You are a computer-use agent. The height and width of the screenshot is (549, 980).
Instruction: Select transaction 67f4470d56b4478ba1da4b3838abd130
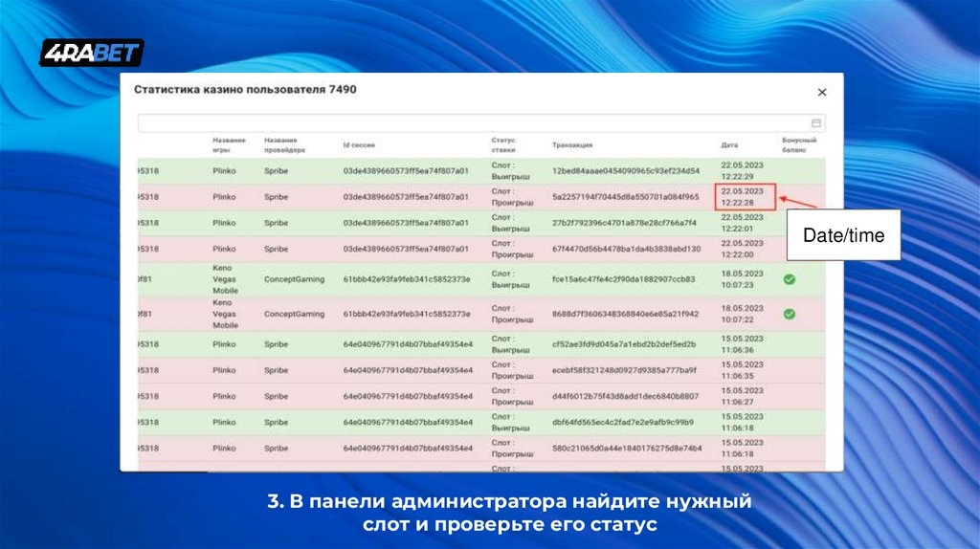(626, 249)
